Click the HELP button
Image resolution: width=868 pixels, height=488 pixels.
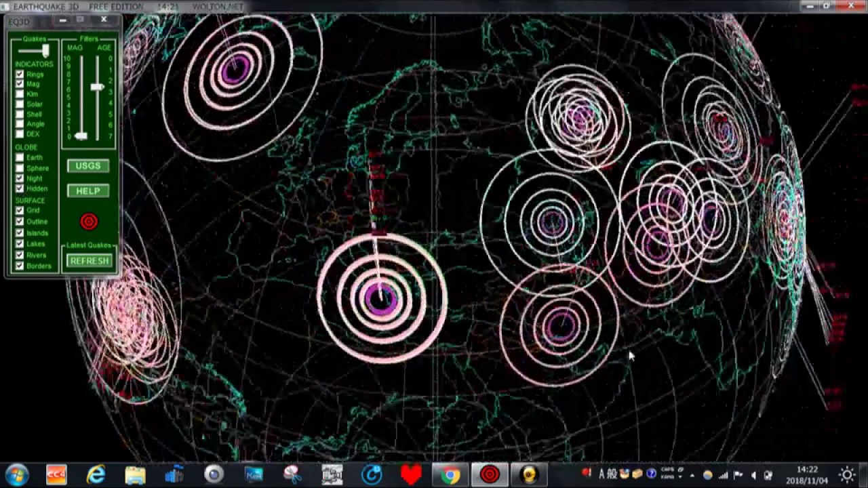88,191
